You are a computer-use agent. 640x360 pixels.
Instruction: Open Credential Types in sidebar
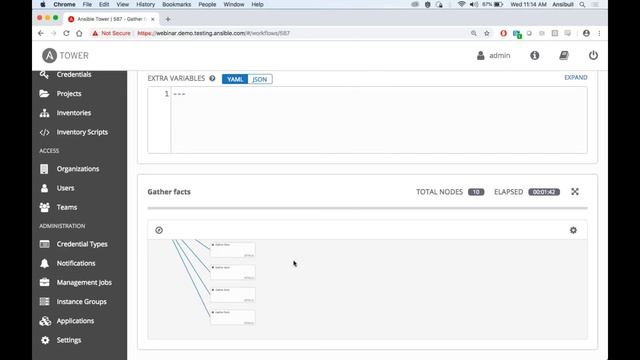click(x=82, y=244)
